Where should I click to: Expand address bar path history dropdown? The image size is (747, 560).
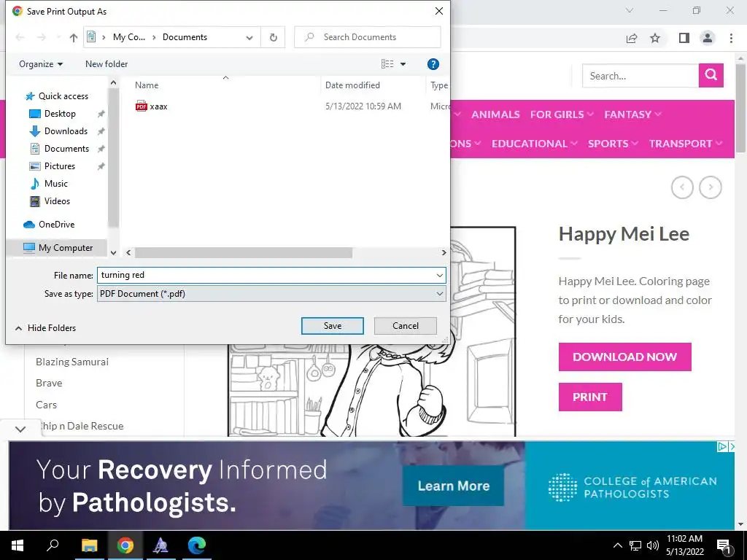249,38
